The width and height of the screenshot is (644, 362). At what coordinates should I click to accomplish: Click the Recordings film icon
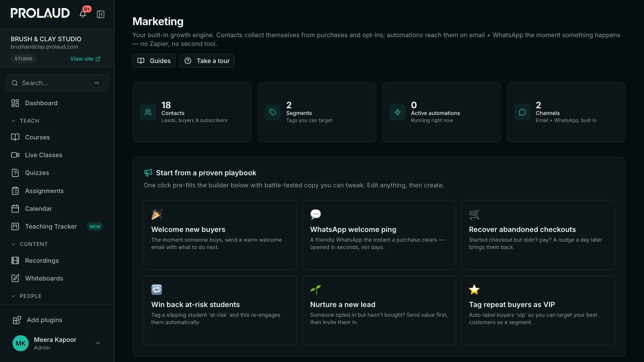15,260
